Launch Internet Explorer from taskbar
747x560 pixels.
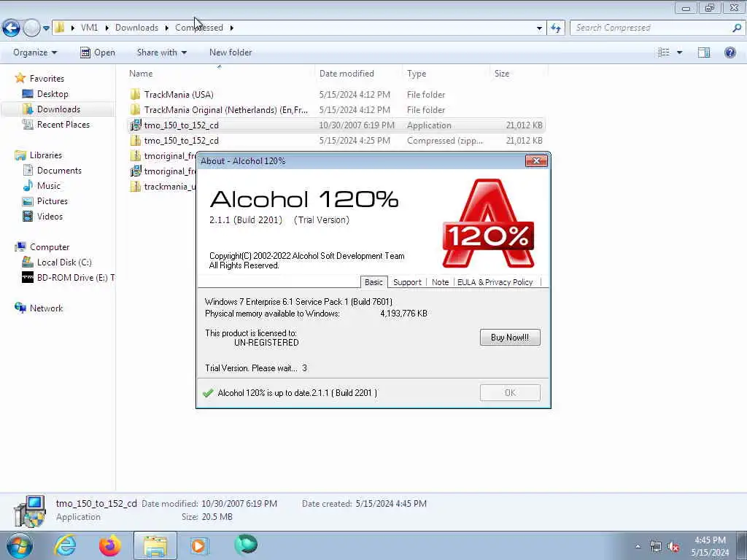click(x=65, y=545)
